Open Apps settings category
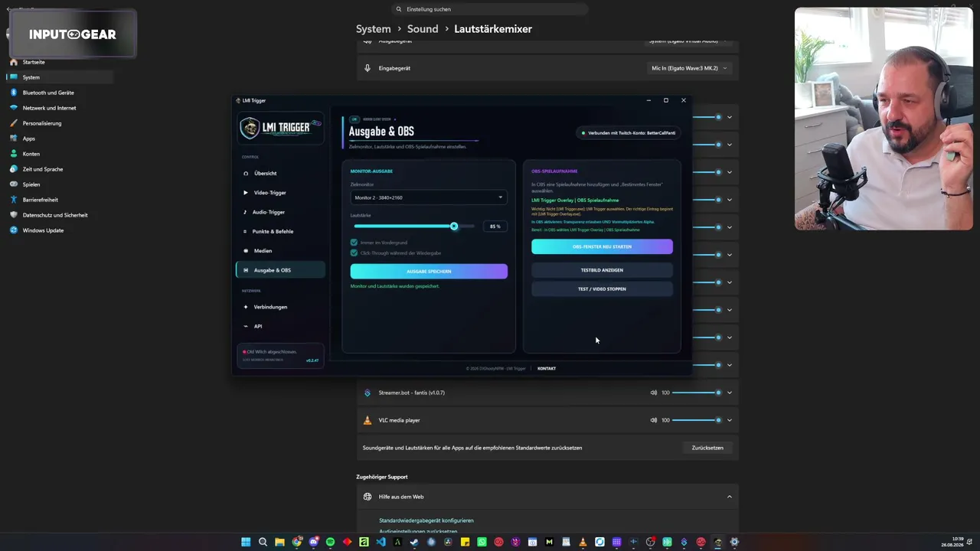980x551 pixels. (x=60, y=139)
